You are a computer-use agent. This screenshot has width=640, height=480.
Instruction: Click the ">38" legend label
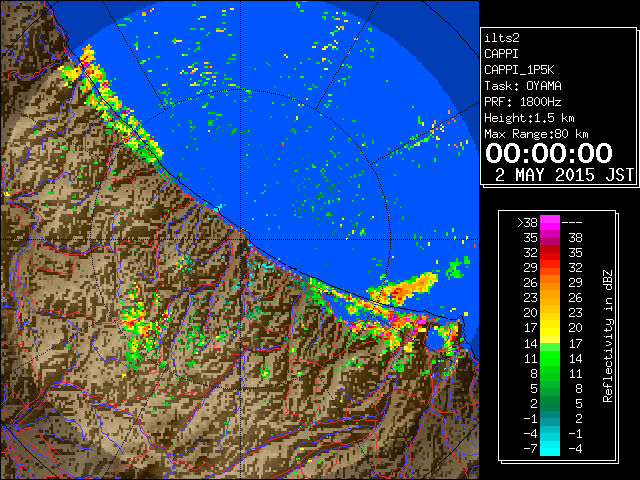pos(527,223)
